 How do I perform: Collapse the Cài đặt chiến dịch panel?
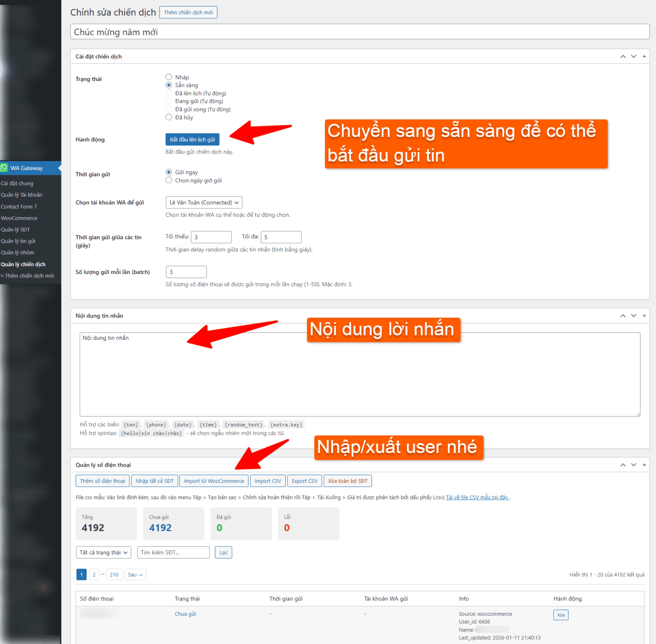[x=644, y=56]
